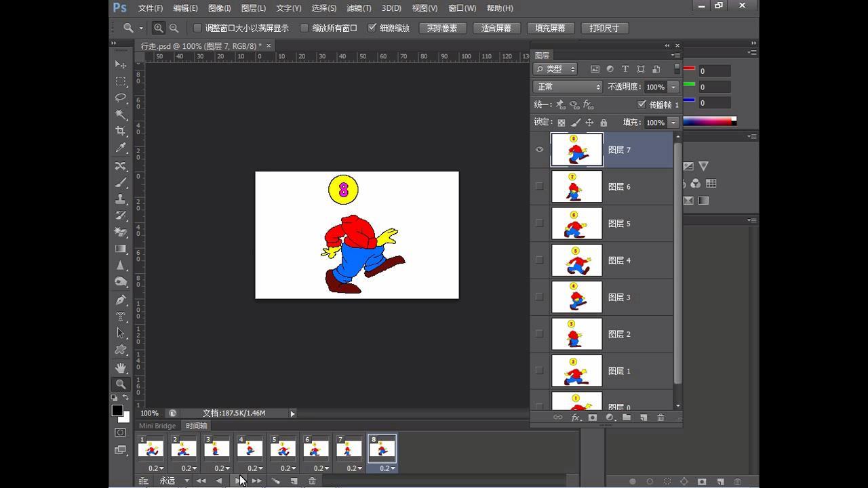Open zoom tool preset picker arrow

point(141,28)
